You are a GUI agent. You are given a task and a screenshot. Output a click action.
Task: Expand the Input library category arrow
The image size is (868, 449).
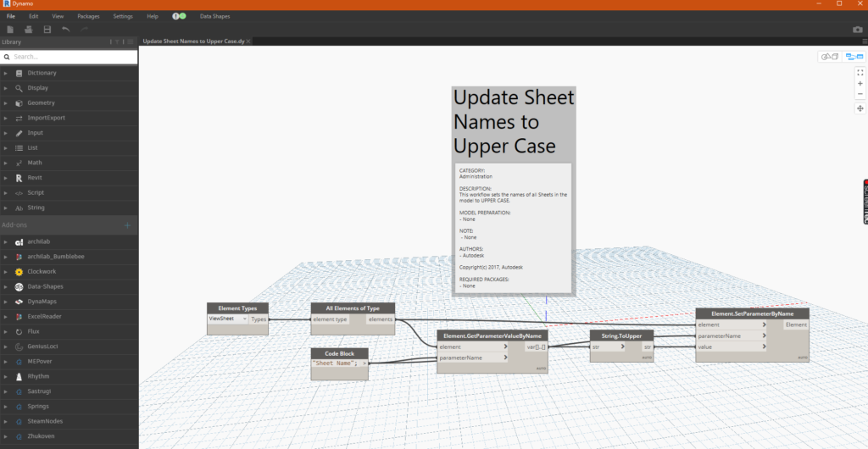tap(6, 133)
